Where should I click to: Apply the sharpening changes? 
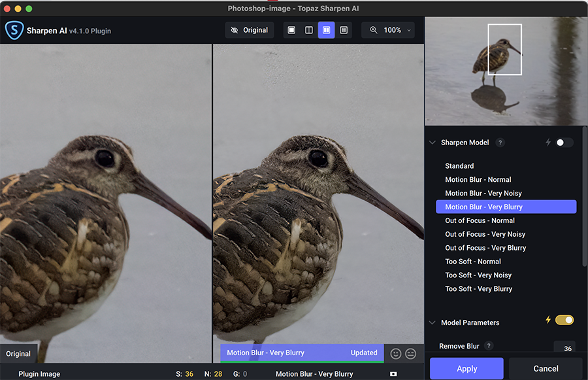[x=466, y=368]
